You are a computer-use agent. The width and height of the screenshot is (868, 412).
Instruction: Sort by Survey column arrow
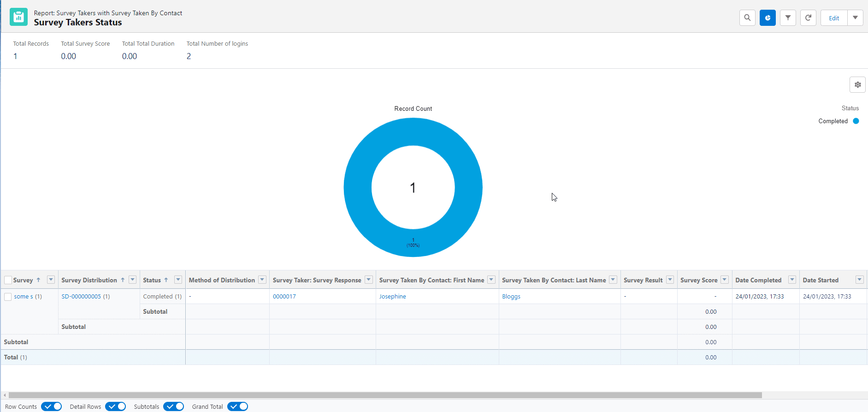coord(38,280)
